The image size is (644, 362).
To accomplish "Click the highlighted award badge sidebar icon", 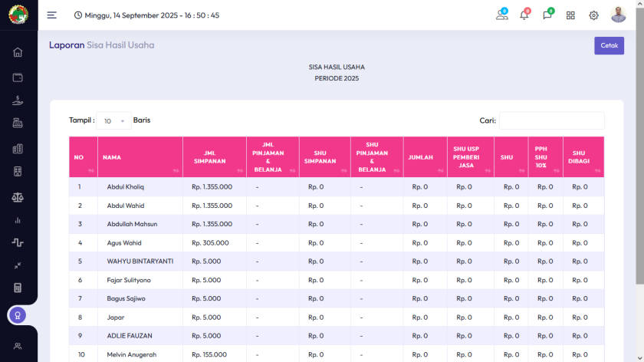I will point(18,315).
